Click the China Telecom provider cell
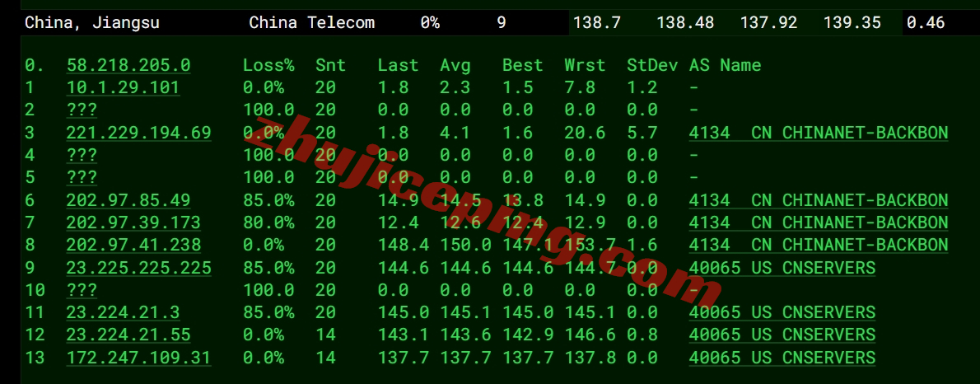Viewport: 980px width, 384px height. (x=312, y=23)
